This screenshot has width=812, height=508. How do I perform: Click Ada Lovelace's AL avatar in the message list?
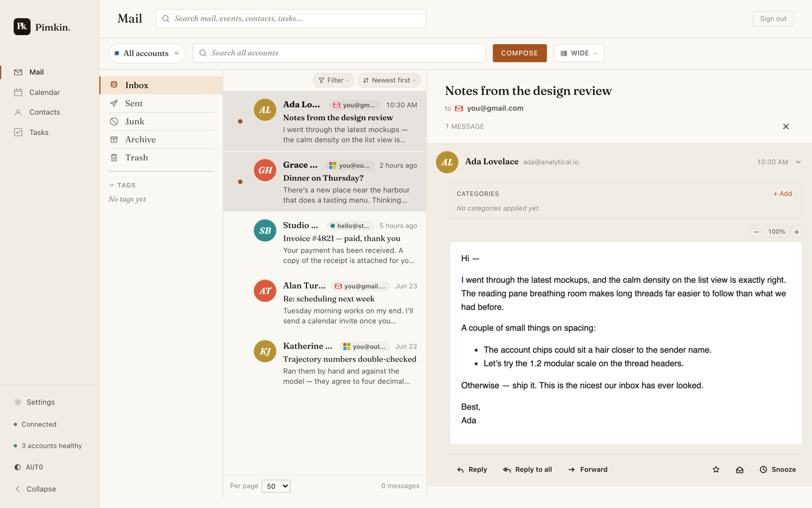[265, 110]
